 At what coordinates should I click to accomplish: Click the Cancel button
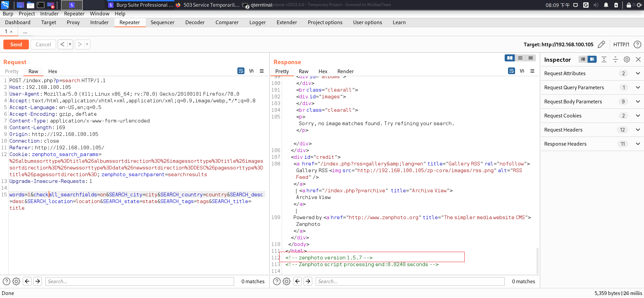[43, 44]
